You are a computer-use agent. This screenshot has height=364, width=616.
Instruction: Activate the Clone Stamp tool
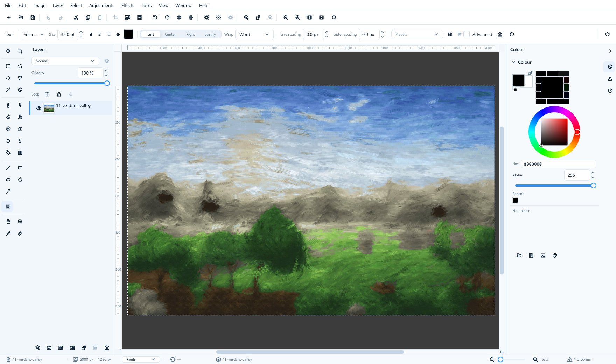[20, 117]
